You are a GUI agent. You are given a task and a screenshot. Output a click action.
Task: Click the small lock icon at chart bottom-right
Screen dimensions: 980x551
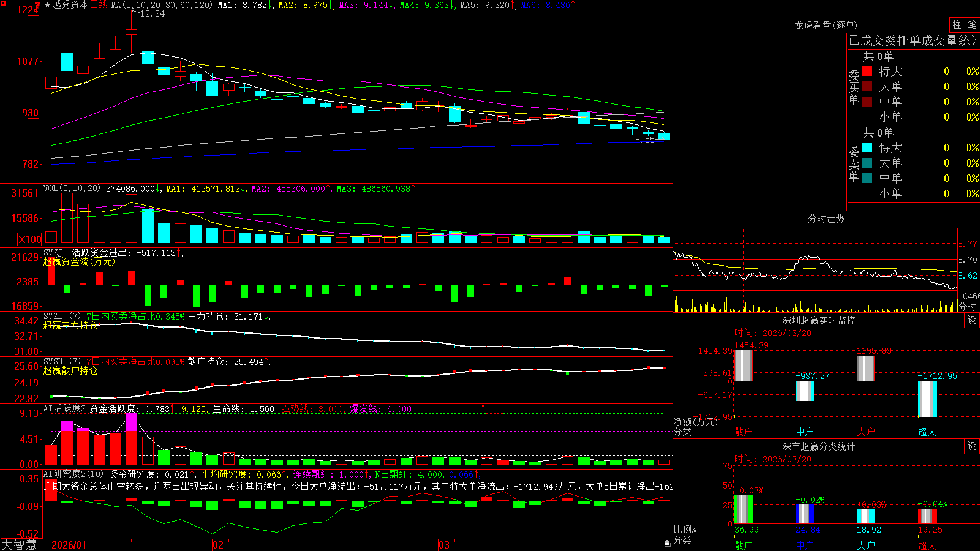(668, 543)
